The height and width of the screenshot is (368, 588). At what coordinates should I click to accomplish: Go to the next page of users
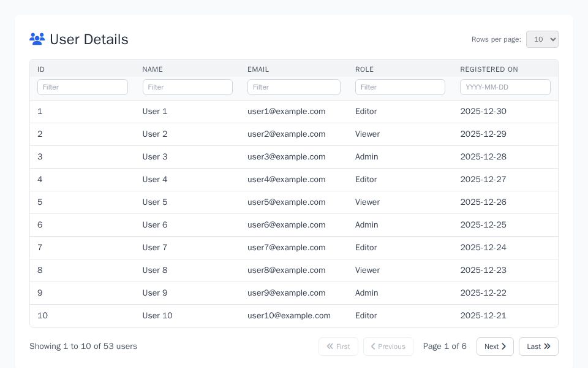point(494,347)
